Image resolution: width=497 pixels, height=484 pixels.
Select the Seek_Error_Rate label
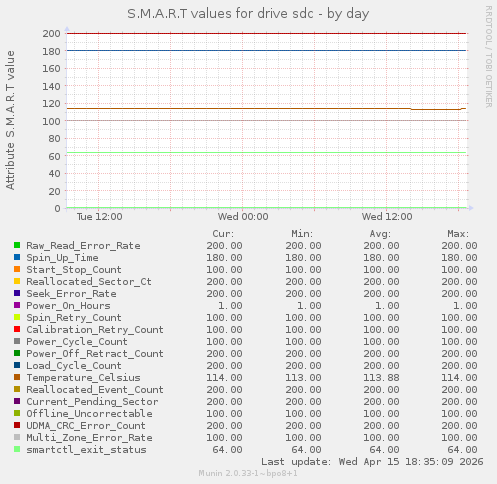click(x=71, y=294)
